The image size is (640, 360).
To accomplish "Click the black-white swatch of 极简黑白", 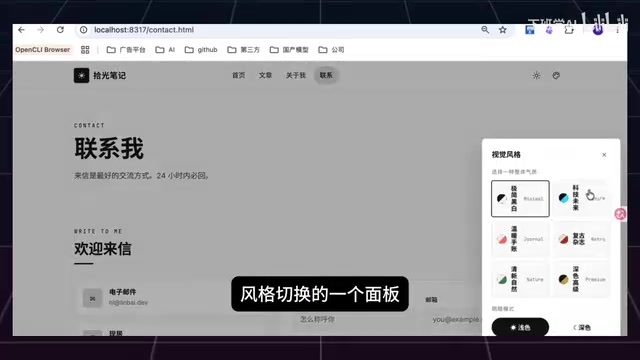I will [502, 199].
